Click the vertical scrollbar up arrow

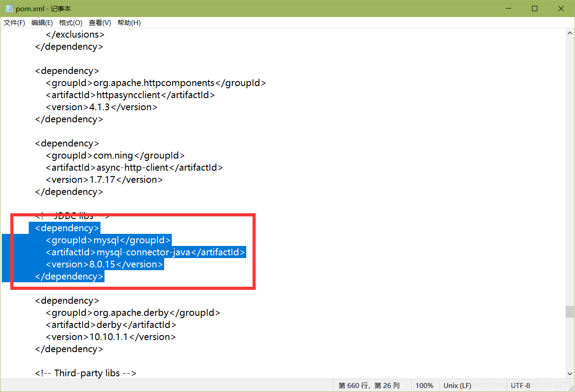[570, 33]
